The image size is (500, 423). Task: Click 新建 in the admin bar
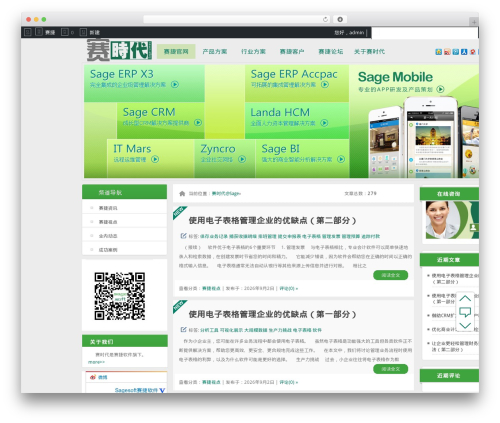[90, 32]
